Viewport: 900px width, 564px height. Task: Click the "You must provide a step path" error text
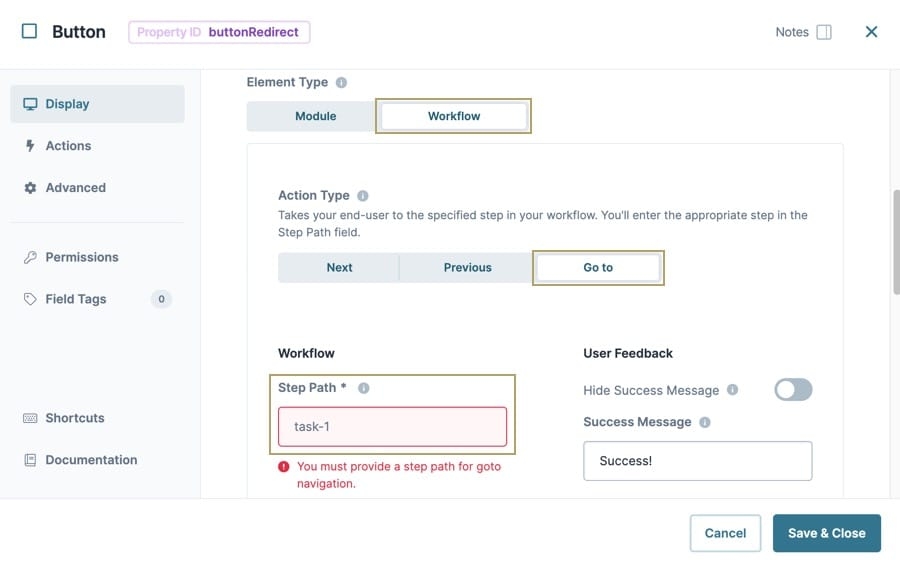(399, 474)
